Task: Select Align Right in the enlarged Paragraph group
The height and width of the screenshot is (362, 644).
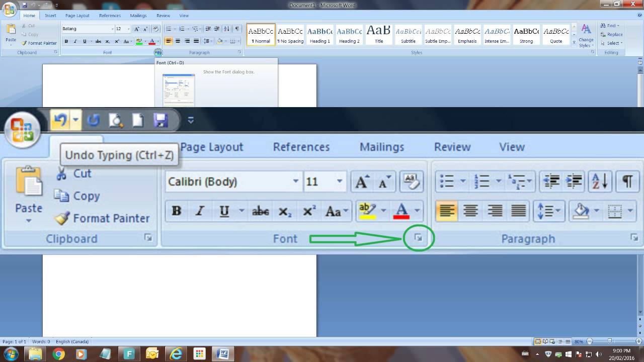Action: click(x=495, y=211)
